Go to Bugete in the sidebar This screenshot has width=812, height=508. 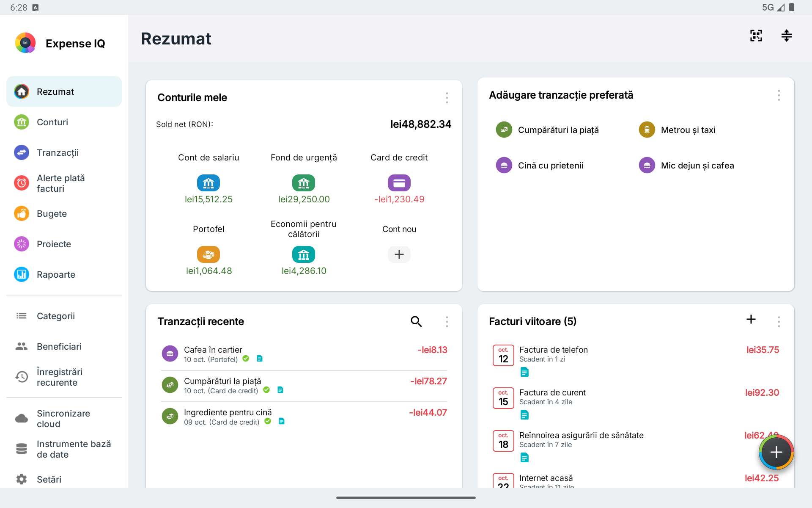[x=64, y=213]
